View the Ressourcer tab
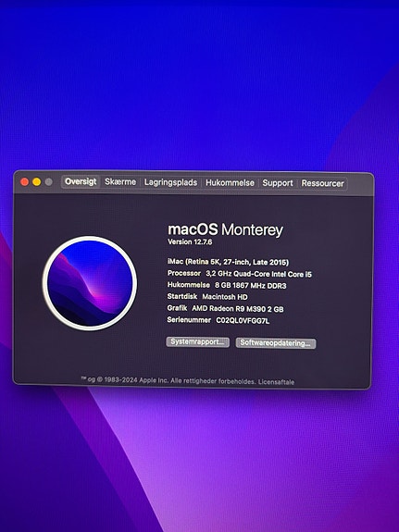The height and width of the screenshot is (532, 399). 322,183
